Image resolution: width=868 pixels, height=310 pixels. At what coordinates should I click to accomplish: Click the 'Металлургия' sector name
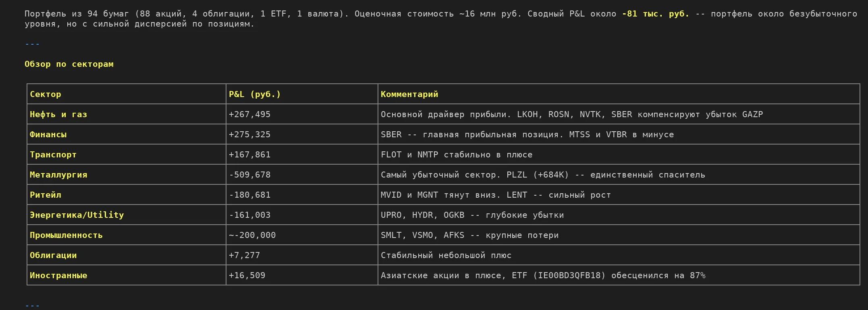(58, 175)
